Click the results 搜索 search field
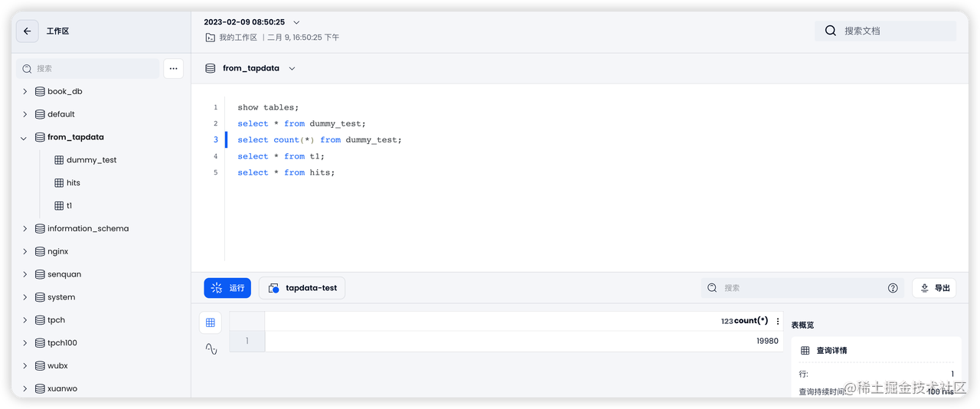The width and height of the screenshot is (980, 409). (796, 288)
